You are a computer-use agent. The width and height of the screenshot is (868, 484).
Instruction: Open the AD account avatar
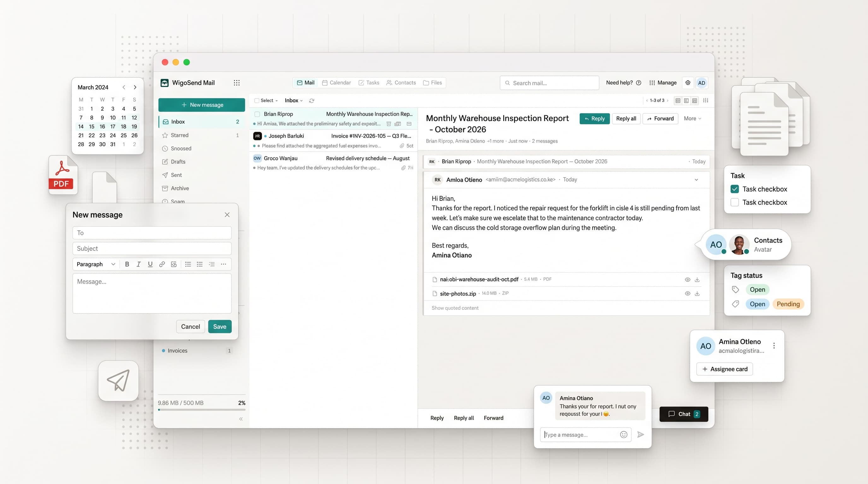point(701,83)
